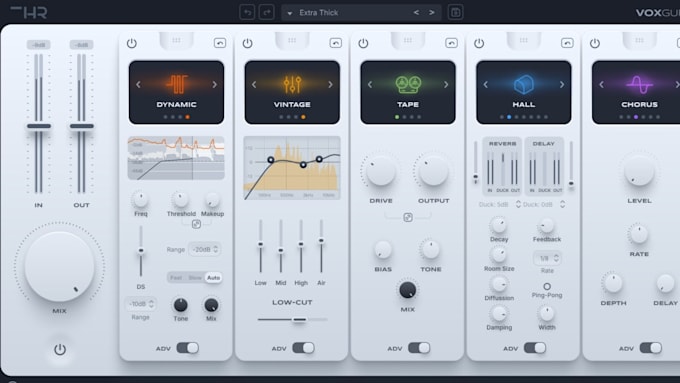The image size is (680, 383).
Task: Toggle the Dynamic module ADV switch
Action: pyautogui.click(x=188, y=348)
